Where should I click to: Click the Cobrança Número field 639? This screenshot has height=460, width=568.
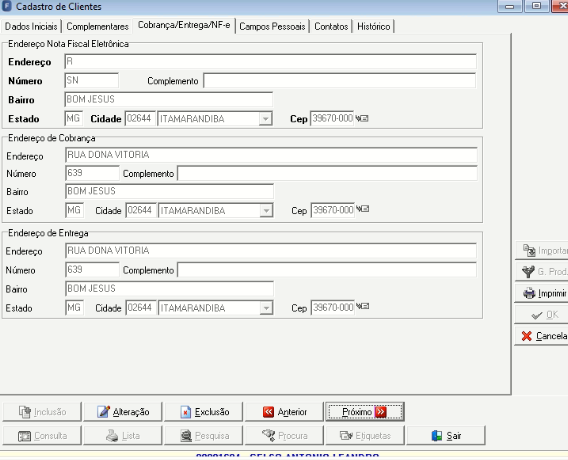[92, 173]
